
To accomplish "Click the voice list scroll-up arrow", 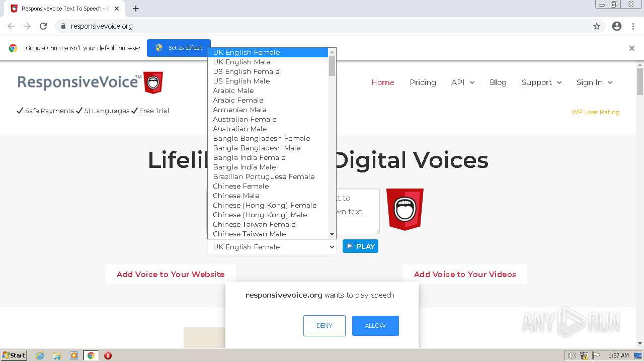I will click(x=332, y=52).
